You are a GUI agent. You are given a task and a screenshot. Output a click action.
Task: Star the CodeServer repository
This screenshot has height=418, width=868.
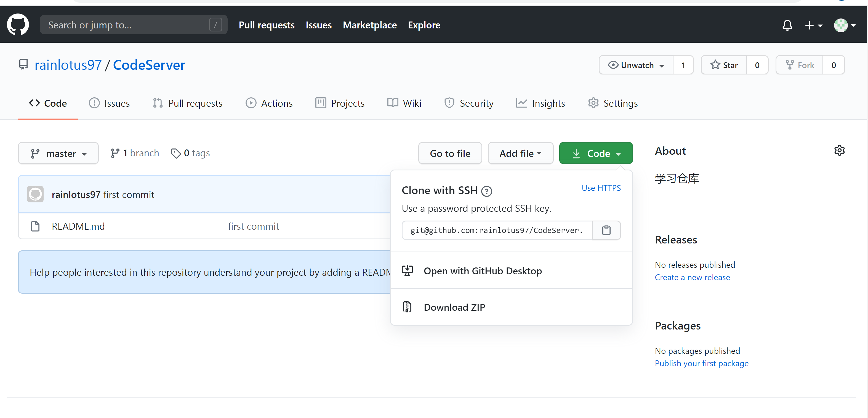(x=724, y=65)
